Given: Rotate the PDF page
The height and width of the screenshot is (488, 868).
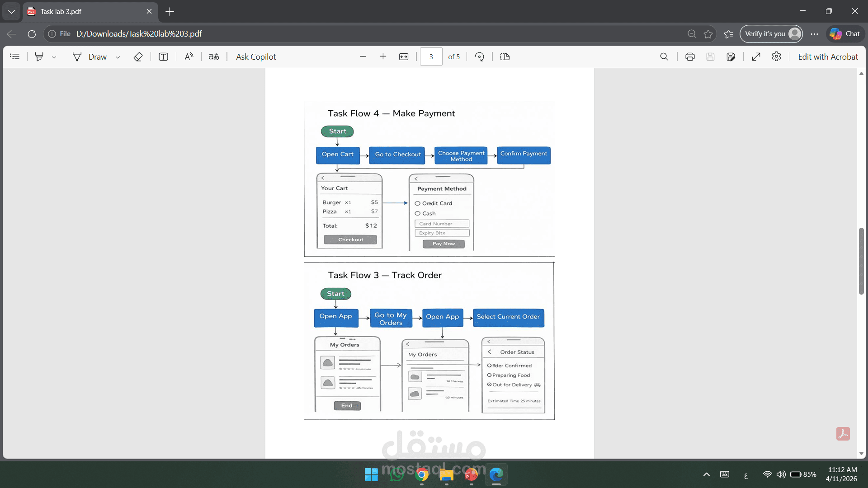Looking at the screenshot, I should [x=479, y=56].
